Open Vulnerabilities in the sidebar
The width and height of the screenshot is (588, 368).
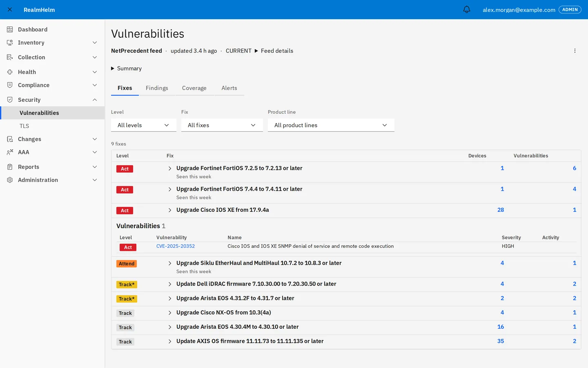point(52,113)
